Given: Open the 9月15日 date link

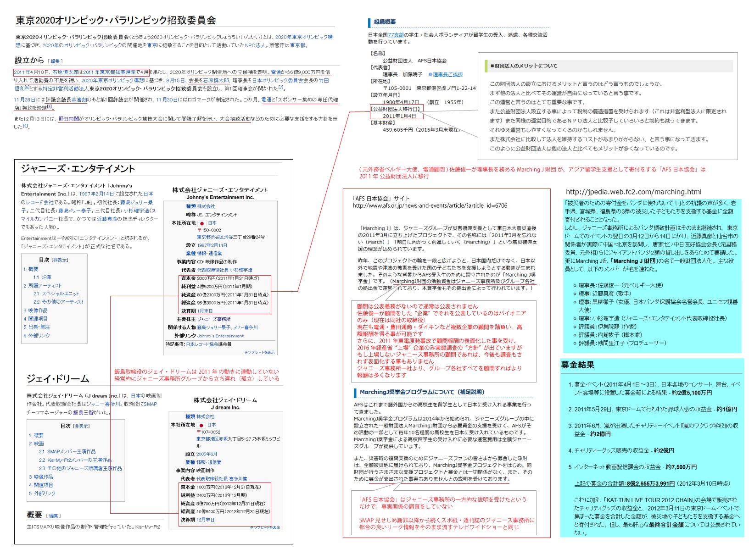Looking at the screenshot, I should [176, 80].
